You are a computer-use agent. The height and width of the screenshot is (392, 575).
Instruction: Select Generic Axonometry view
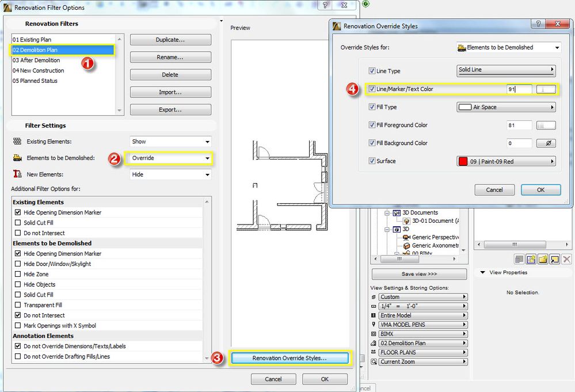[x=431, y=246]
